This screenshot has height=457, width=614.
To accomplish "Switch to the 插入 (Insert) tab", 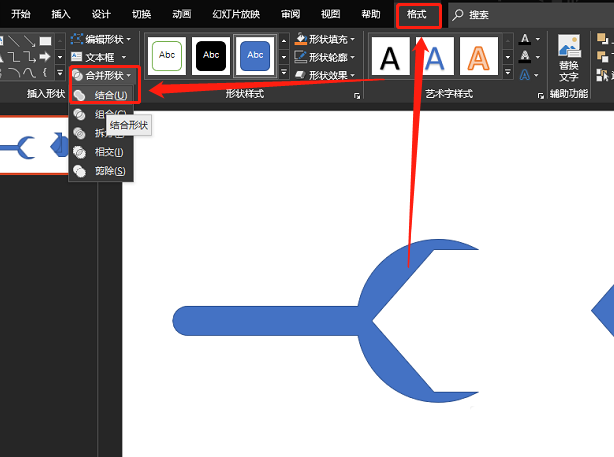I will click(x=61, y=15).
